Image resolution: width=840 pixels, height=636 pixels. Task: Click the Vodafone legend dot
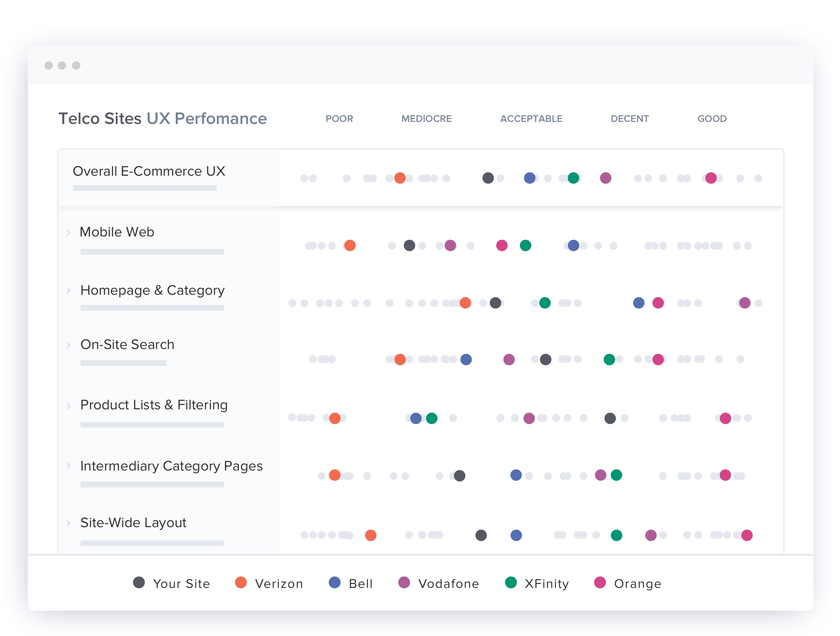[404, 583]
